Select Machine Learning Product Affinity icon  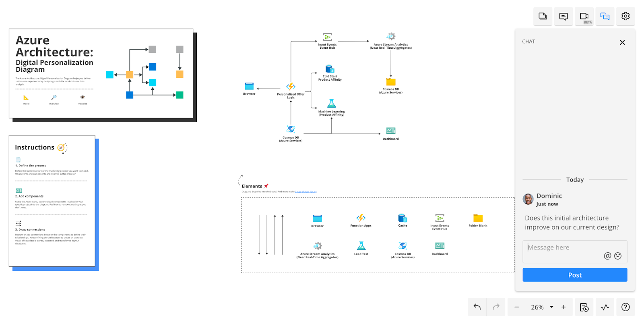click(331, 104)
